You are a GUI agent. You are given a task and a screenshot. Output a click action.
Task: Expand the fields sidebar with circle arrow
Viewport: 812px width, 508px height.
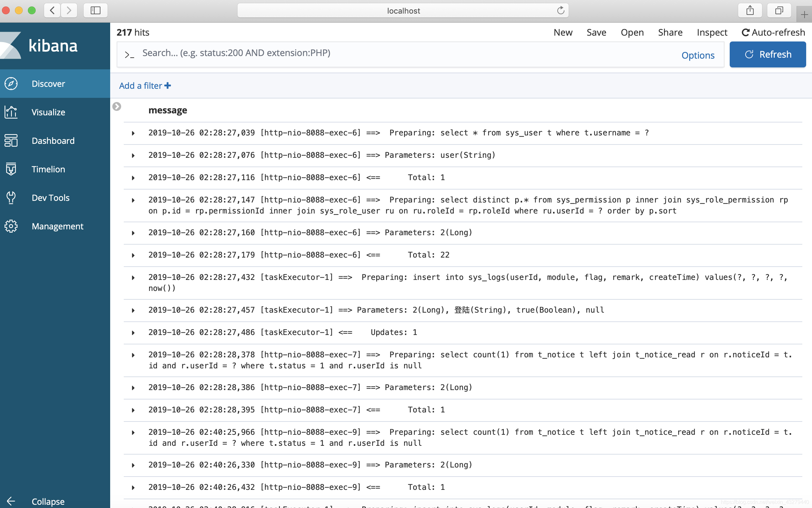coord(117,107)
